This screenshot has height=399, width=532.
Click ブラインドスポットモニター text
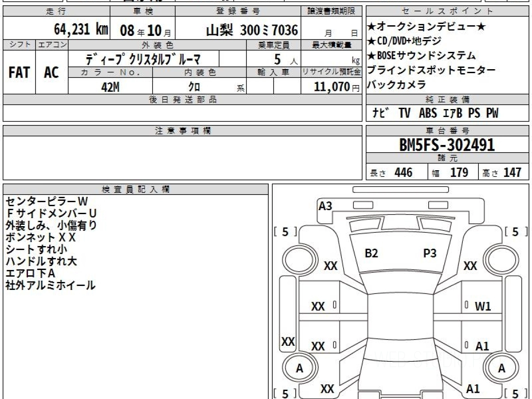(x=431, y=70)
